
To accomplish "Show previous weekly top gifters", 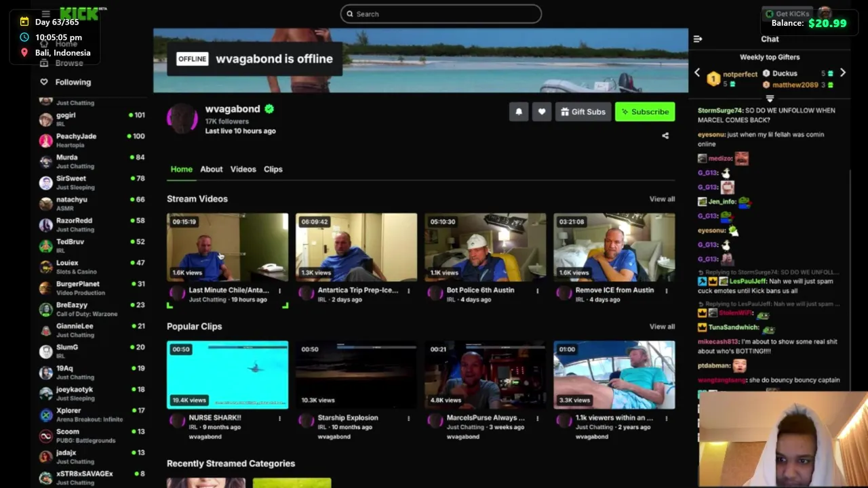I will (697, 73).
